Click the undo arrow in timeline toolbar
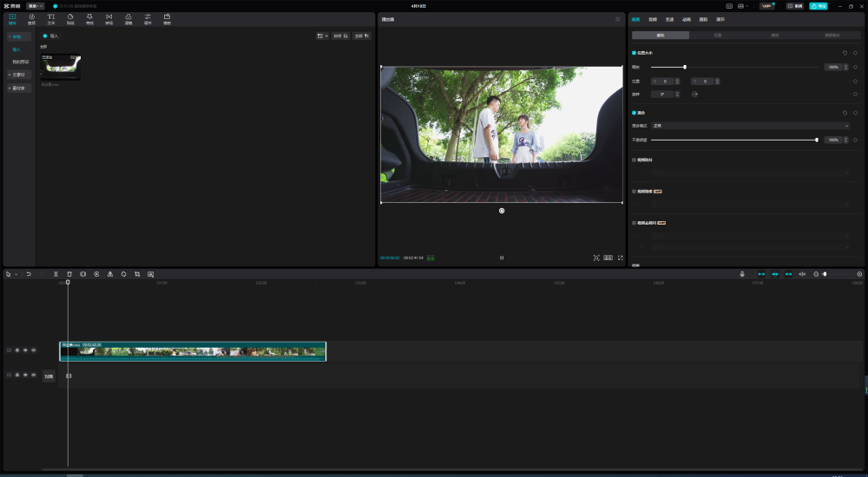This screenshot has height=477, width=868. [x=29, y=274]
